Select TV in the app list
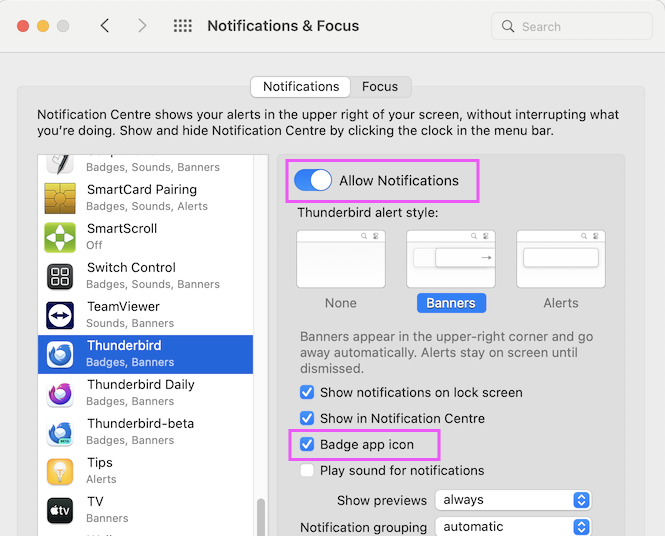Viewport: 665px width, 536px height. (145, 510)
